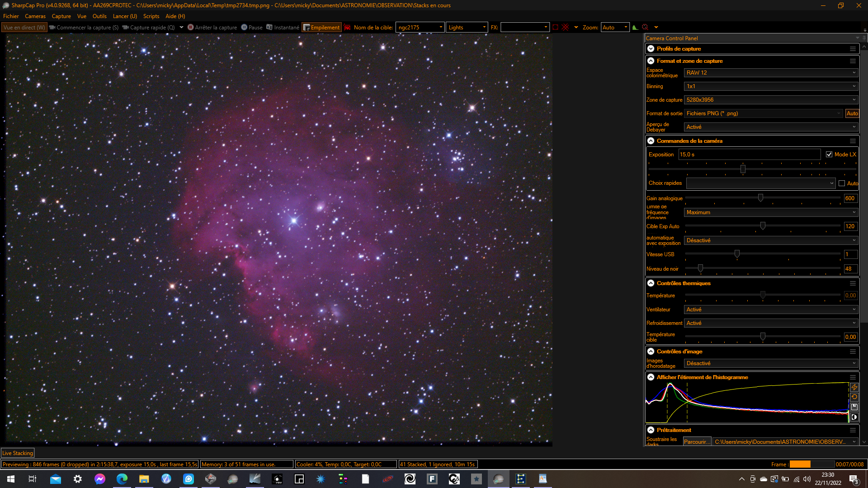Open the Mail app from taskbar
The height and width of the screenshot is (488, 868).
56,479
